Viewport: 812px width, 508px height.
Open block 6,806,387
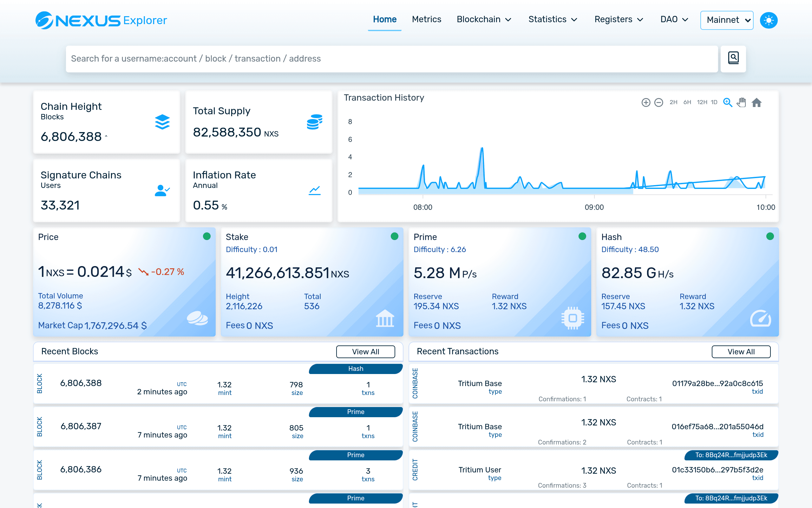point(81,426)
